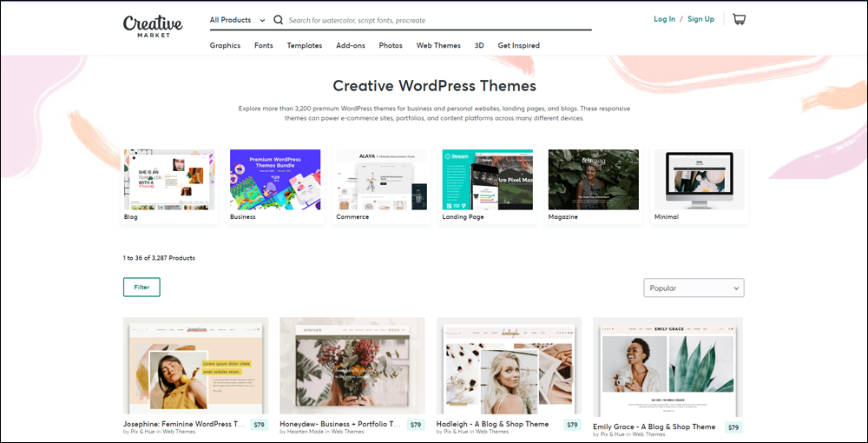This screenshot has height=443, width=868.
Task: Click the Blog category label
Action: pyautogui.click(x=131, y=217)
